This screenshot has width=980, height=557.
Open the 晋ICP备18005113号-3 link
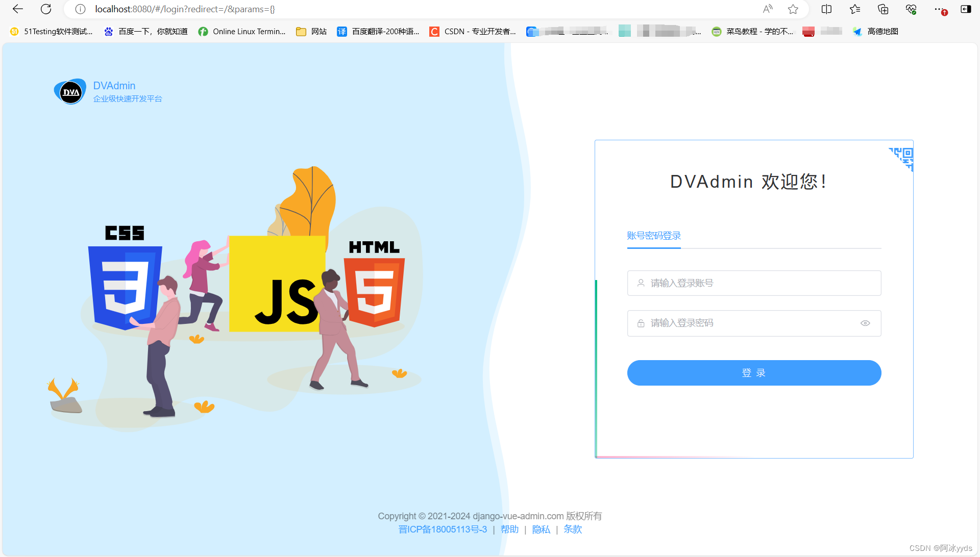(x=443, y=529)
